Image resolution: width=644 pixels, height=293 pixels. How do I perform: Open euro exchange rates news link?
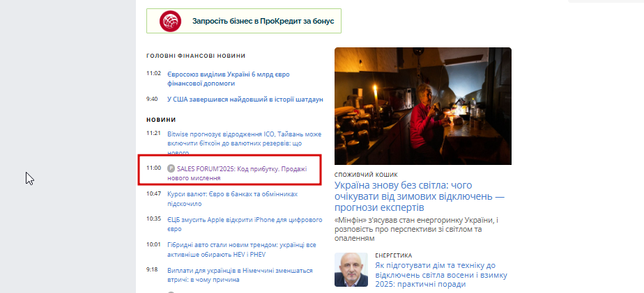[233, 198]
